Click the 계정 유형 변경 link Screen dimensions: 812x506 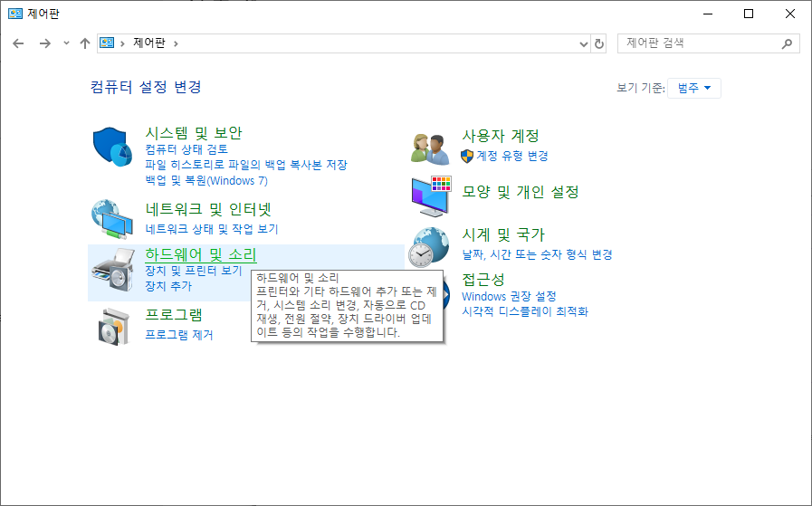[512, 156]
